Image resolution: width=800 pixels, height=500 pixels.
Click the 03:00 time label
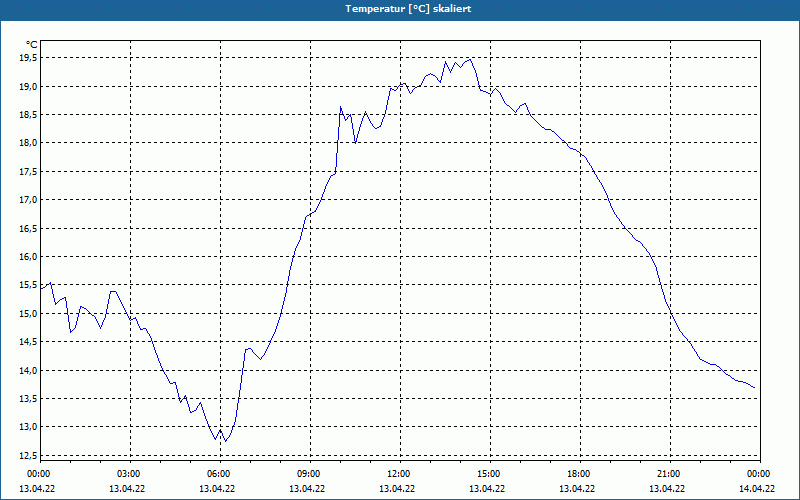[130, 474]
